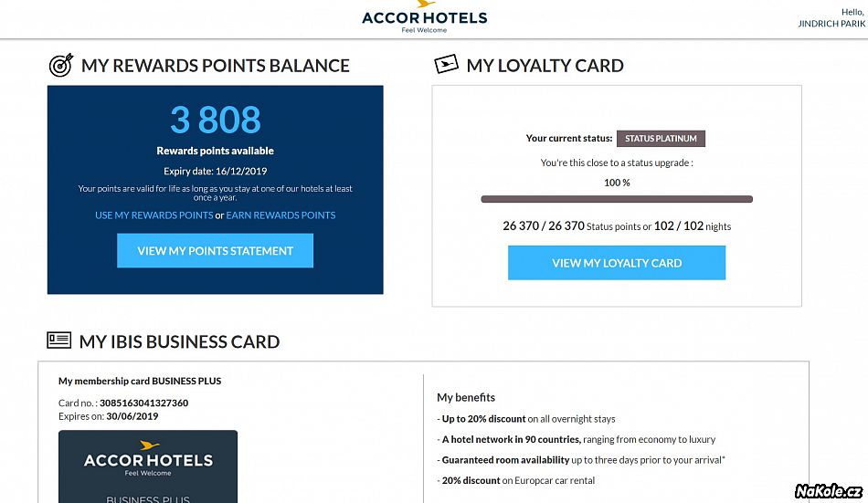Screen dimensions: 868x503
Task: Click the target icon beside Rewards Points Balance
Action: 61,66
